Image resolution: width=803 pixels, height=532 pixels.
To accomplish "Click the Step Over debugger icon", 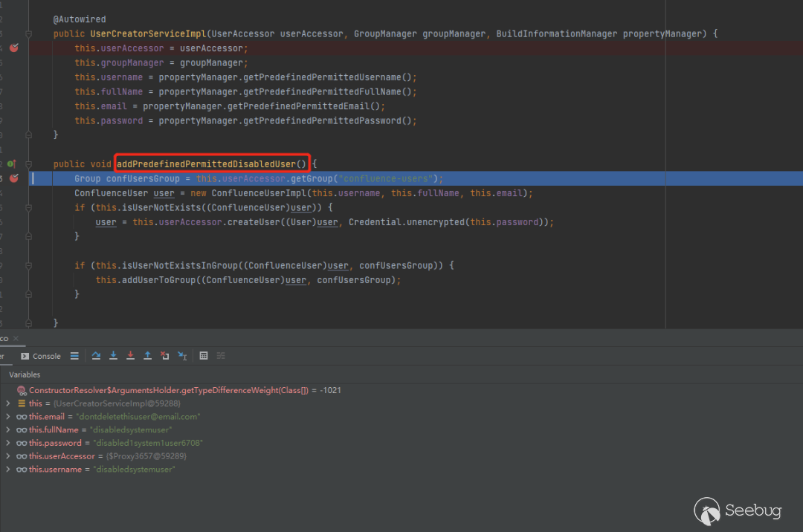I will click(x=96, y=356).
